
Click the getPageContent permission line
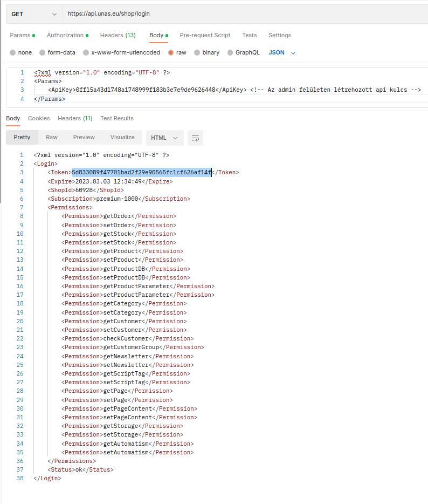[129, 409]
